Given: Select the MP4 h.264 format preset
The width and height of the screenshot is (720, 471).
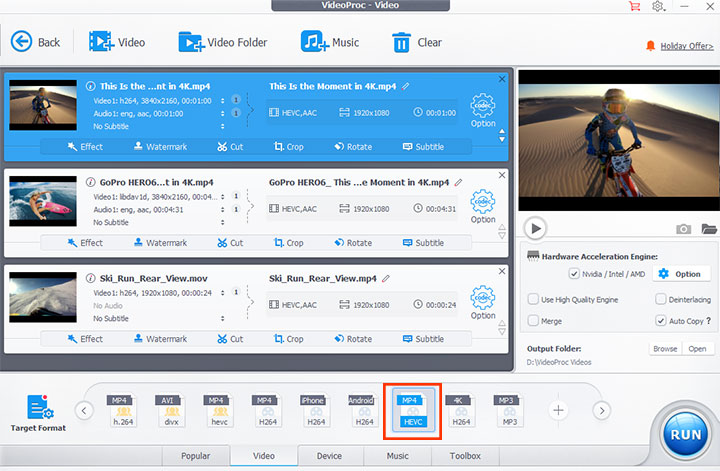Looking at the screenshot, I should pyautogui.click(x=123, y=410).
